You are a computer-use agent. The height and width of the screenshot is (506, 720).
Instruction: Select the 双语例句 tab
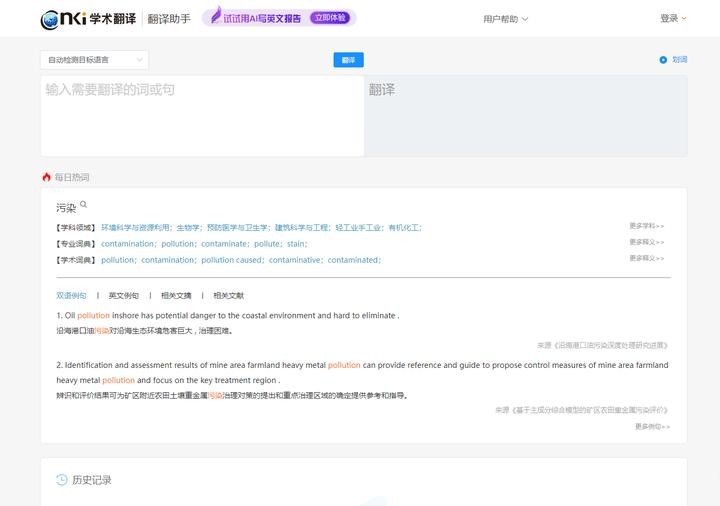pos(71,296)
